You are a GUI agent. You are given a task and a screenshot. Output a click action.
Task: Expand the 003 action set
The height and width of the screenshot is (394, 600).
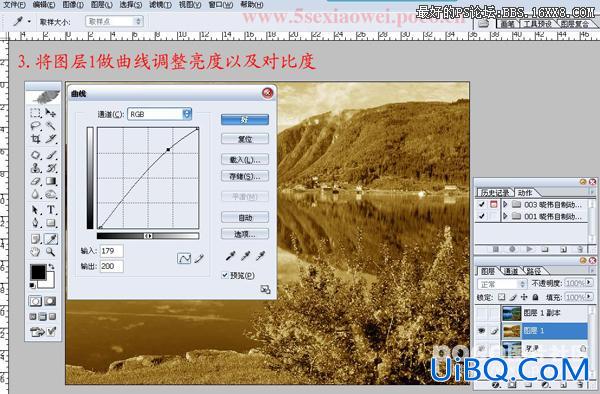[505, 205]
